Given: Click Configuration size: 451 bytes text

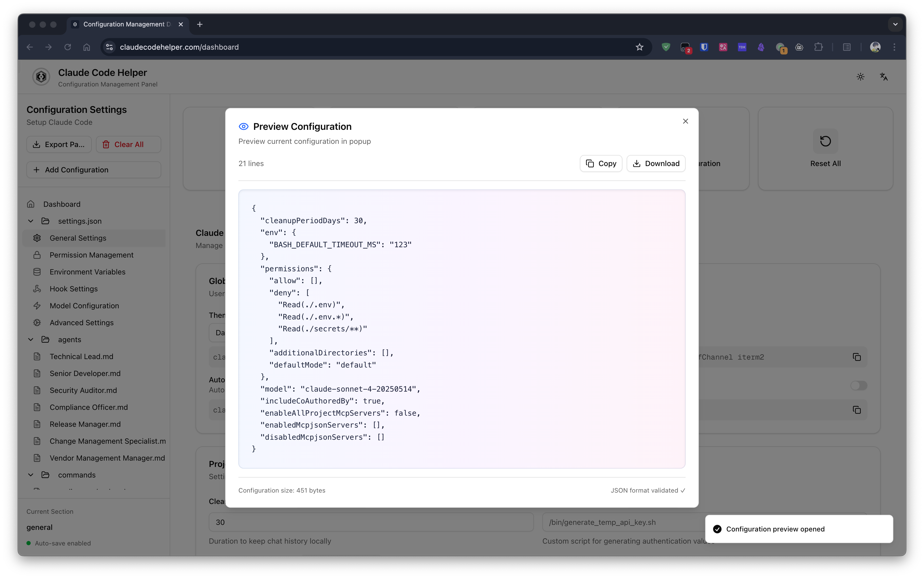Looking at the screenshot, I should [x=282, y=490].
